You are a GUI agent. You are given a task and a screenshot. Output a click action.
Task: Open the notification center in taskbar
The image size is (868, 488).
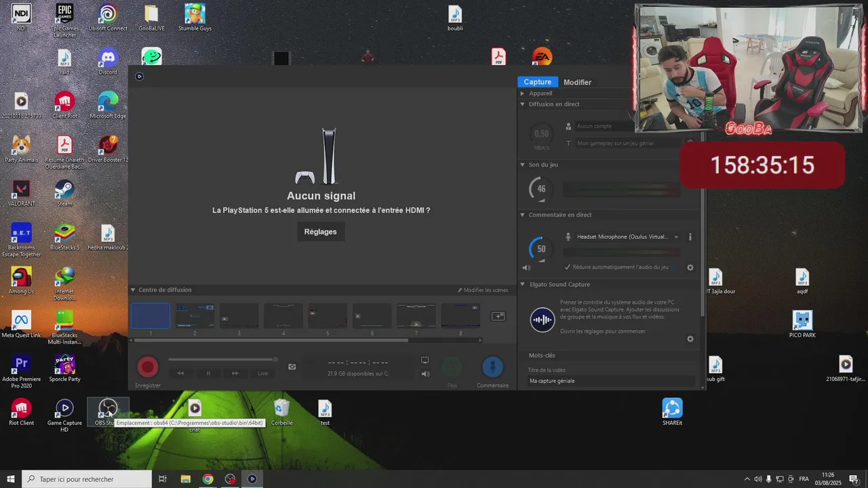[854, 479]
